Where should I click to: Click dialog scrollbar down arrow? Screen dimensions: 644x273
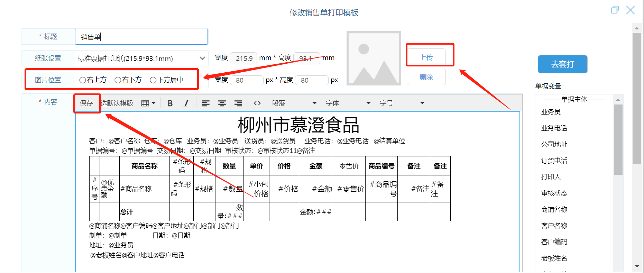637,266
